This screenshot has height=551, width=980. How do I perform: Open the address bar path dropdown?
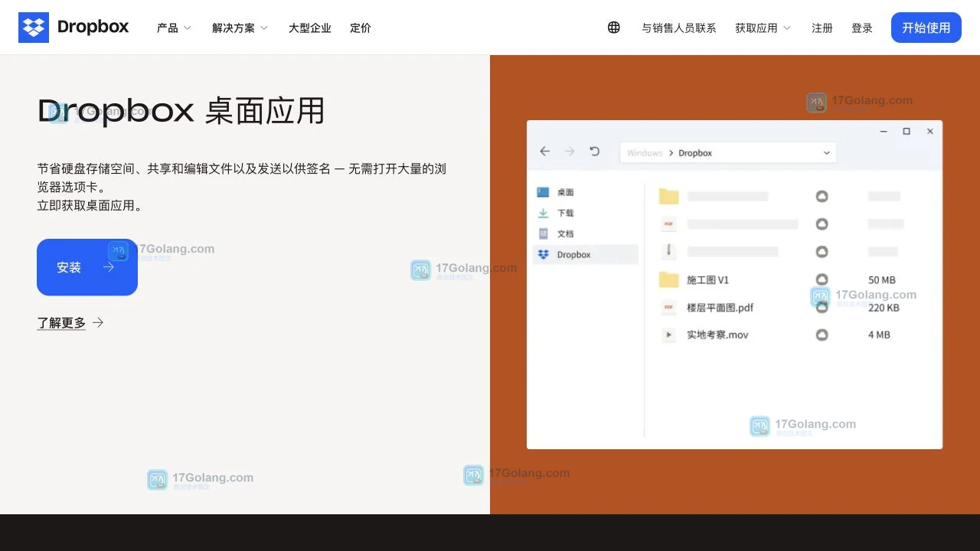click(x=827, y=153)
